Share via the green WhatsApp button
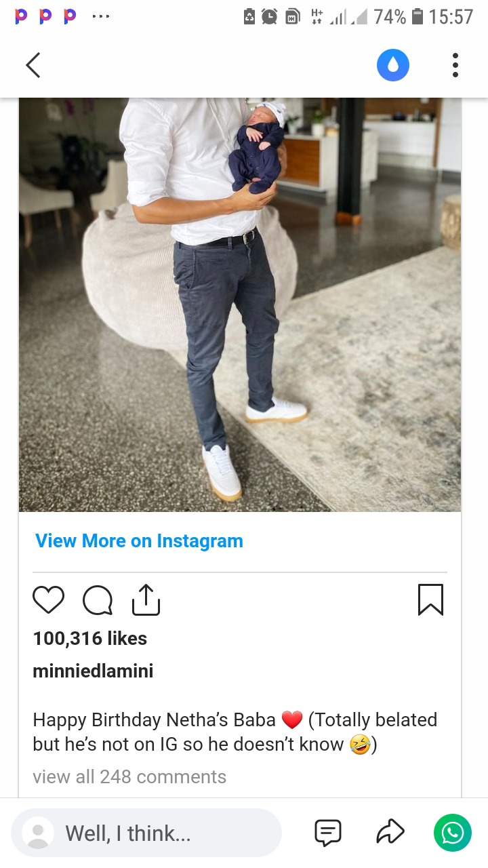The height and width of the screenshot is (868, 488). (453, 833)
